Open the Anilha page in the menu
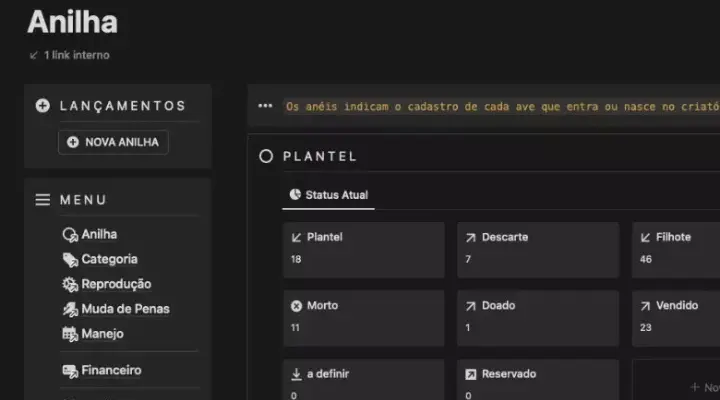 pos(98,234)
